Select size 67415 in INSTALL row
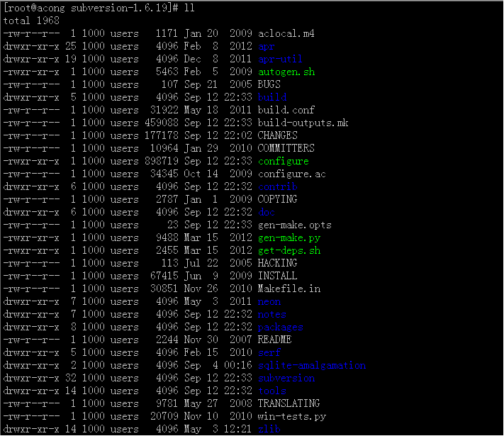504x436 pixels. pyautogui.click(x=164, y=276)
